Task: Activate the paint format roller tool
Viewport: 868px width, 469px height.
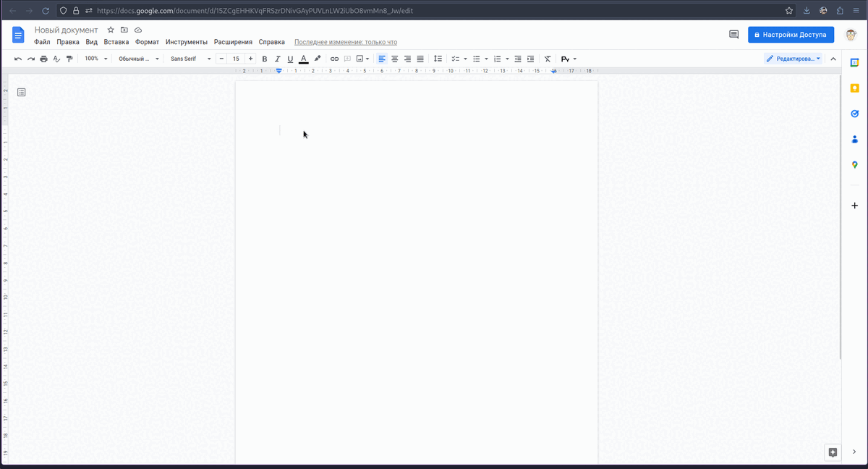Action: tap(69, 59)
